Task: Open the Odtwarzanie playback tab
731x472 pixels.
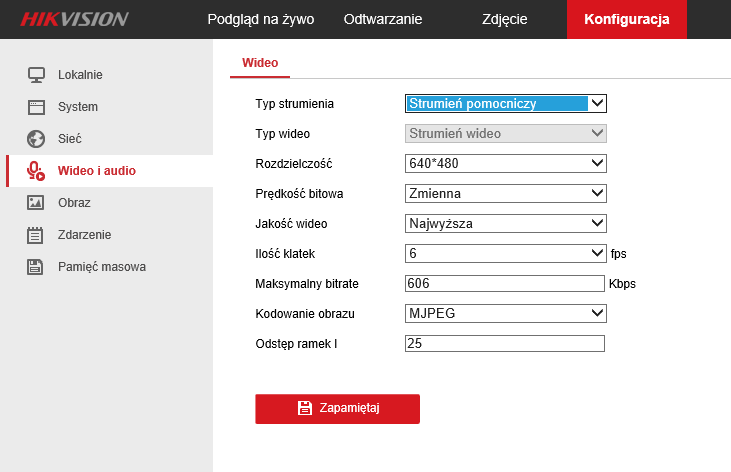Action: click(382, 19)
